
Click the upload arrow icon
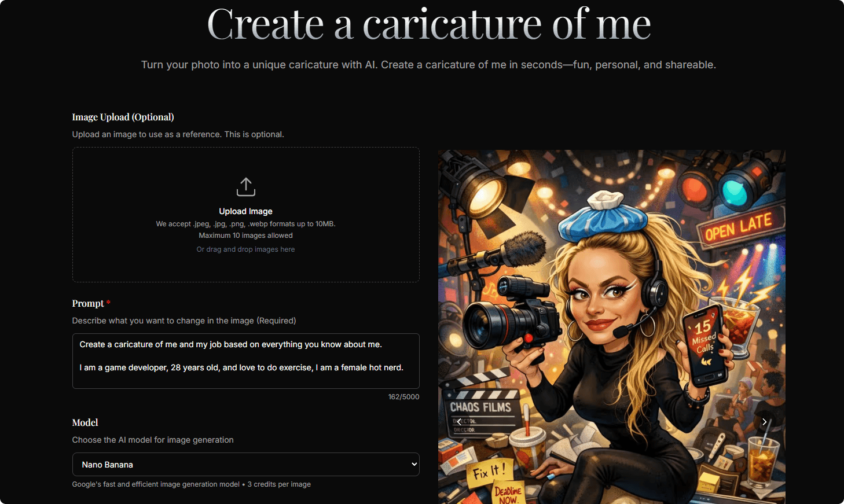click(x=245, y=186)
